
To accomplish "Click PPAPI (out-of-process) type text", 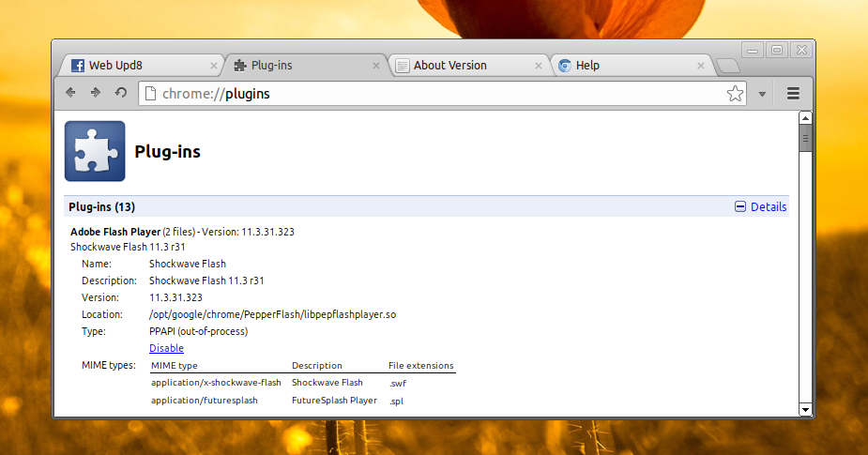I will coord(198,331).
